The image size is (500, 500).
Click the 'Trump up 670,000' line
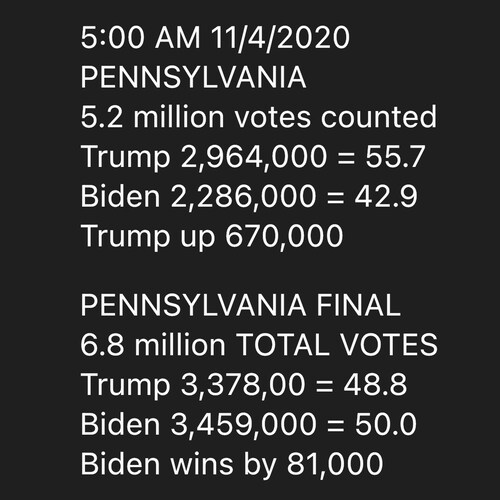point(212,237)
